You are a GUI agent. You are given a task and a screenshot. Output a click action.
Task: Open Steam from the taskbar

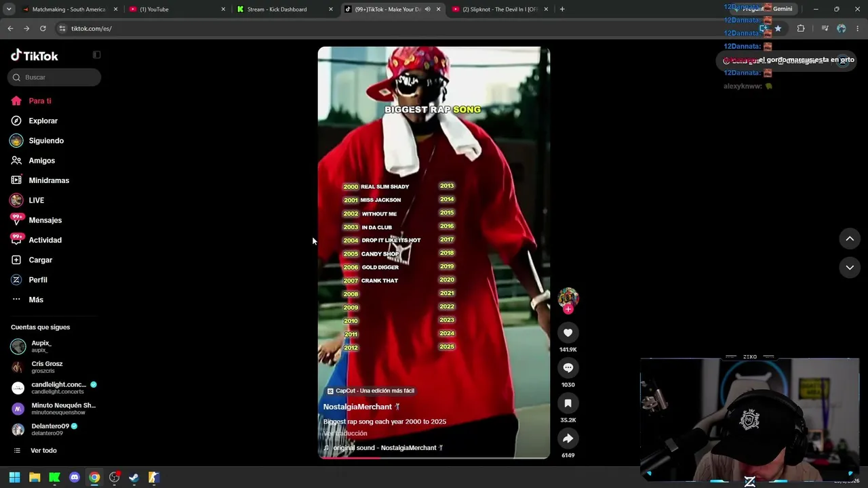coord(134,477)
